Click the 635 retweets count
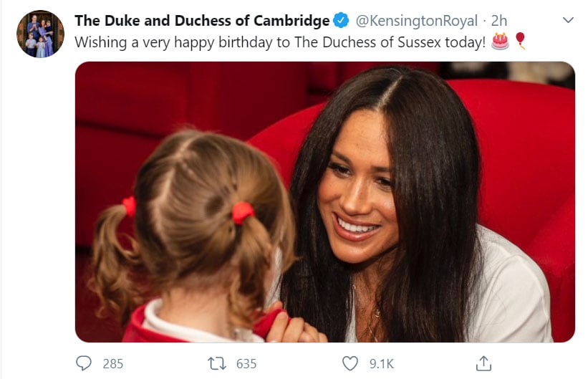This screenshot has width=588, height=379. point(246,363)
